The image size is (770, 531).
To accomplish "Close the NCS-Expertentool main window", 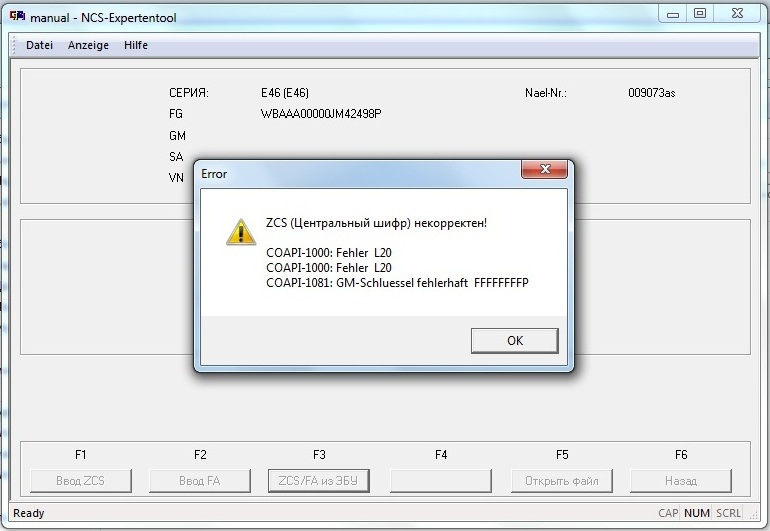I will tap(738, 14).
